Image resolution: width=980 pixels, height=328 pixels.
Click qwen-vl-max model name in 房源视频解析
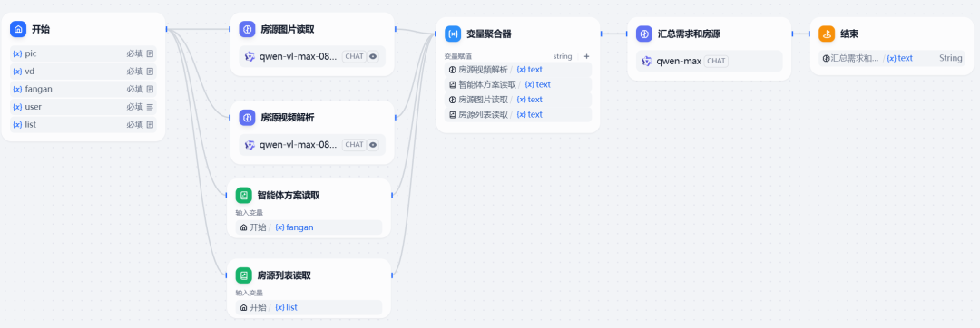point(299,145)
